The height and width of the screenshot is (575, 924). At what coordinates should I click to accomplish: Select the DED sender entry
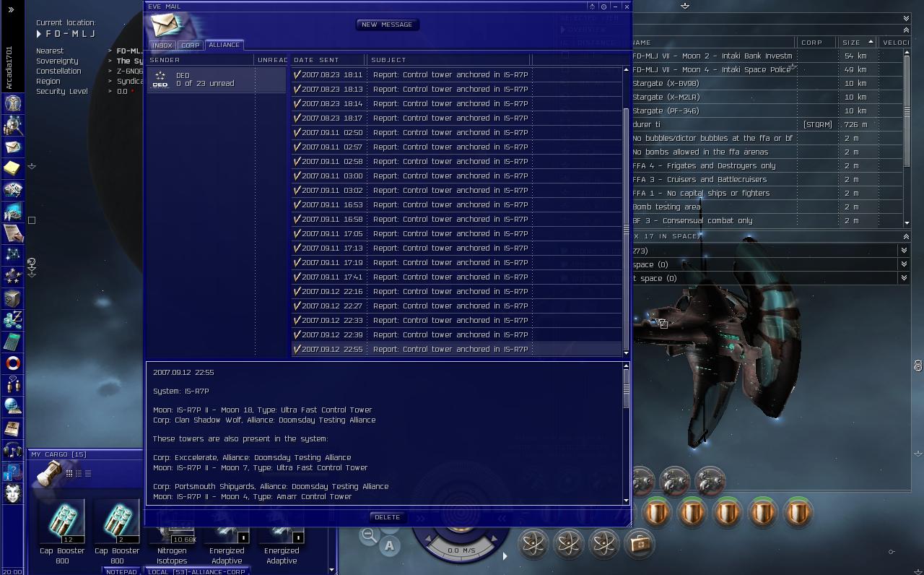click(x=217, y=79)
